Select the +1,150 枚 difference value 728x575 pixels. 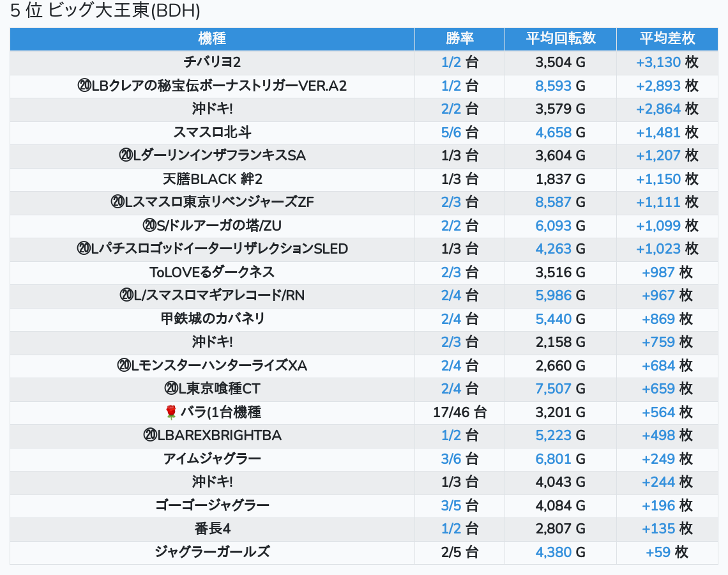coord(667,179)
